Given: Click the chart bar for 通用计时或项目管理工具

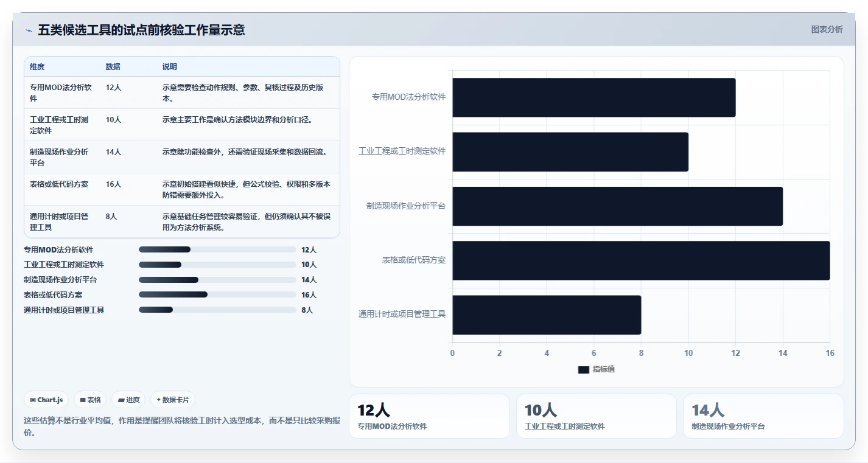Looking at the screenshot, I should pos(547,315).
